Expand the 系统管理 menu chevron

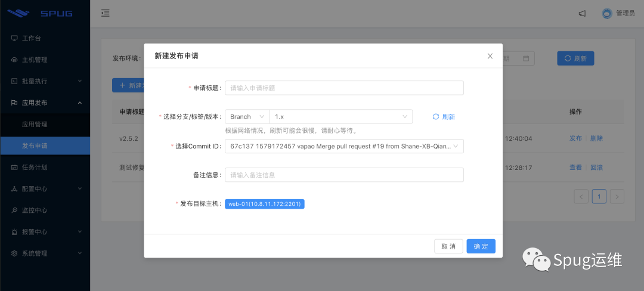click(80, 253)
